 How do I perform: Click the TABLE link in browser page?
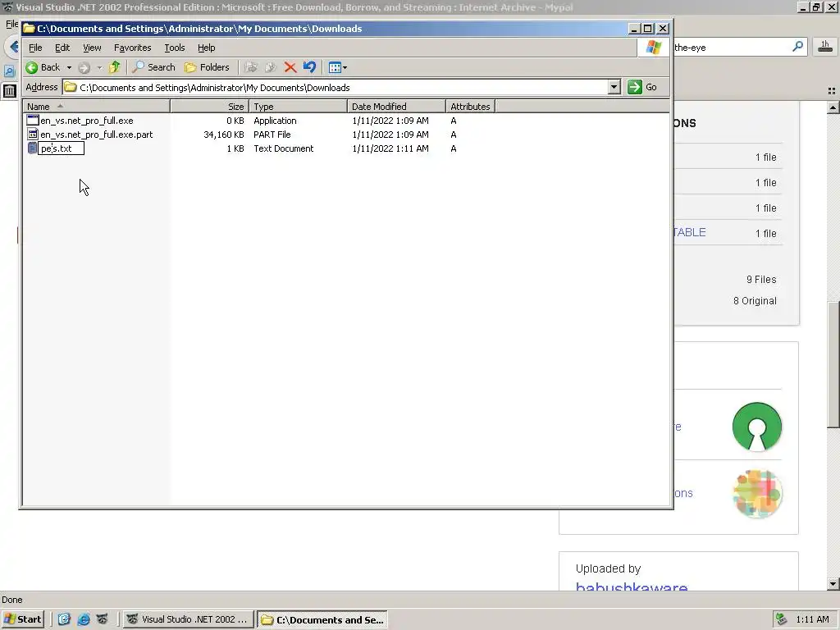click(x=689, y=232)
